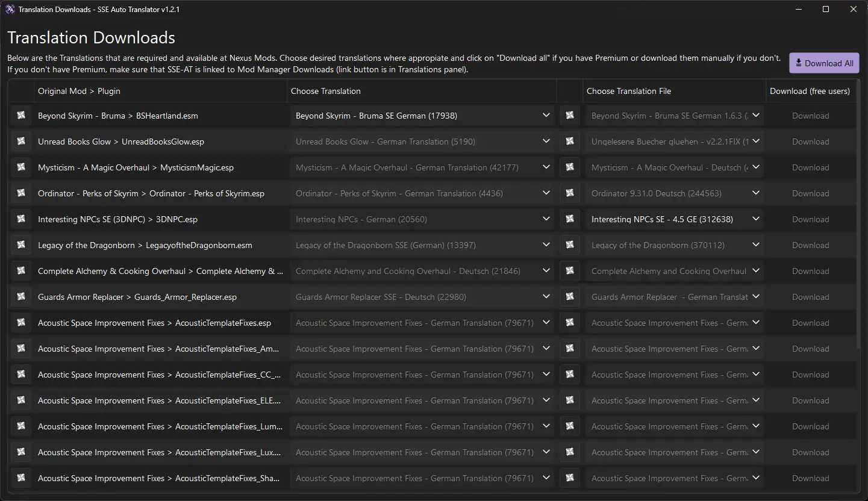This screenshot has height=501, width=868.
Task: Click translation icon before Mysticism - A Magic Overhaul - Deutsch file
Action: coord(570,167)
